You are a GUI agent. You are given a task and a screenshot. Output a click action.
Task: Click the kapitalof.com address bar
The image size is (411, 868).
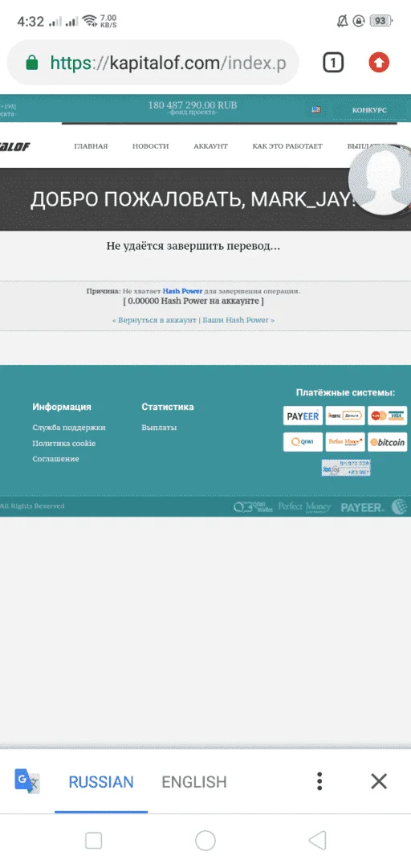point(153,63)
